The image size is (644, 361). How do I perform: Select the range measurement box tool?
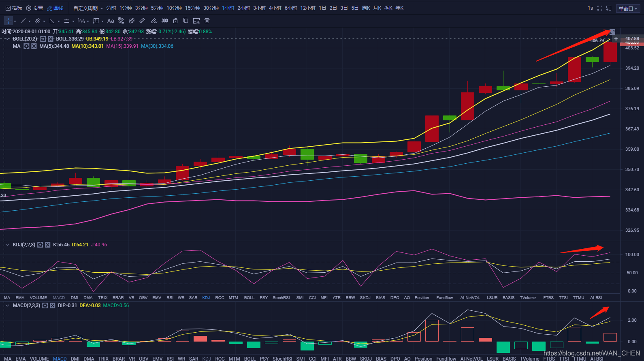pyautogui.click(x=96, y=21)
